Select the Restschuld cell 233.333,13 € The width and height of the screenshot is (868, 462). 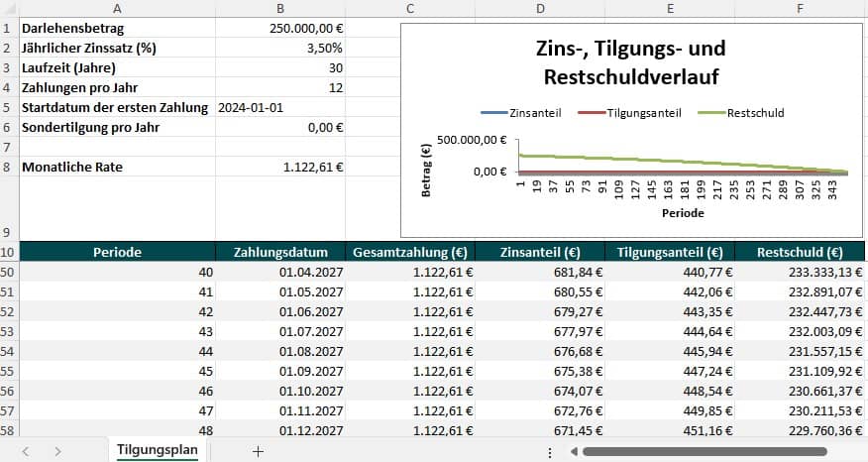click(800, 272)
